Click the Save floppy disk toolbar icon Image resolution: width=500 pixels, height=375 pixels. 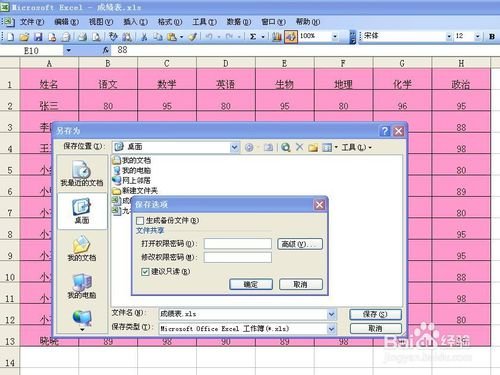(x=38, y=37)
